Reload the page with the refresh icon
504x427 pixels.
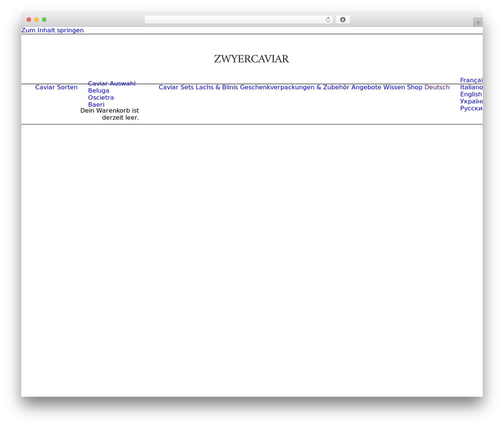coord(328,20)
